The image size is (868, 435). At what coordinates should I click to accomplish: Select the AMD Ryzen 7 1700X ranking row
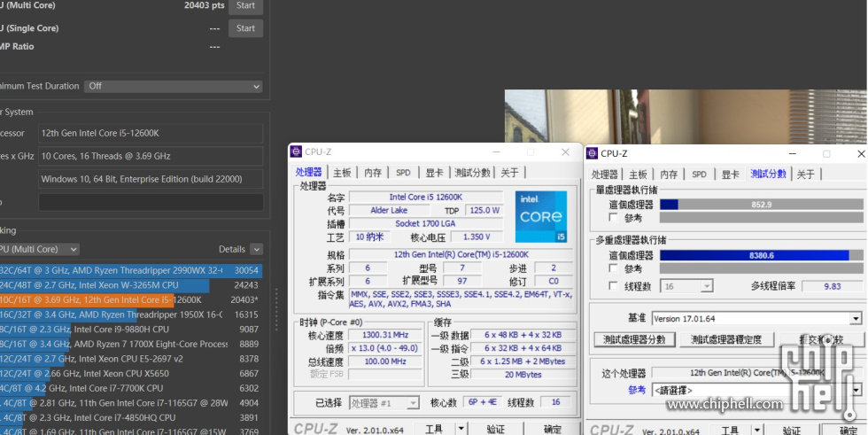131,345
